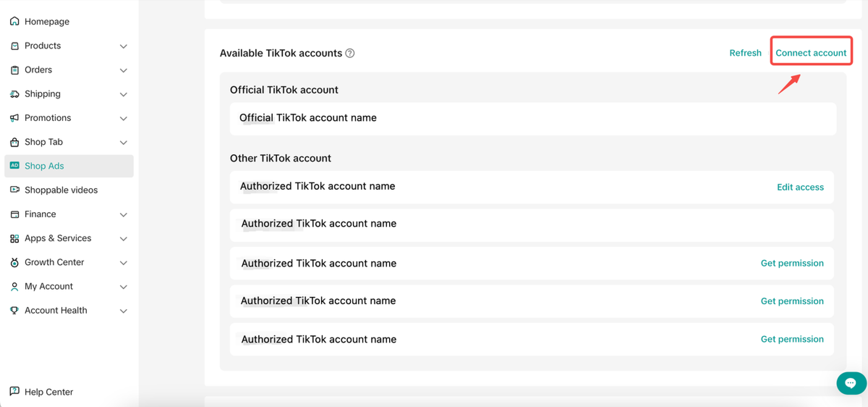The height and width of the screenshot is (407, 868).
Task: Click the Shoppable videos camera icon
Action: (14, 190)
